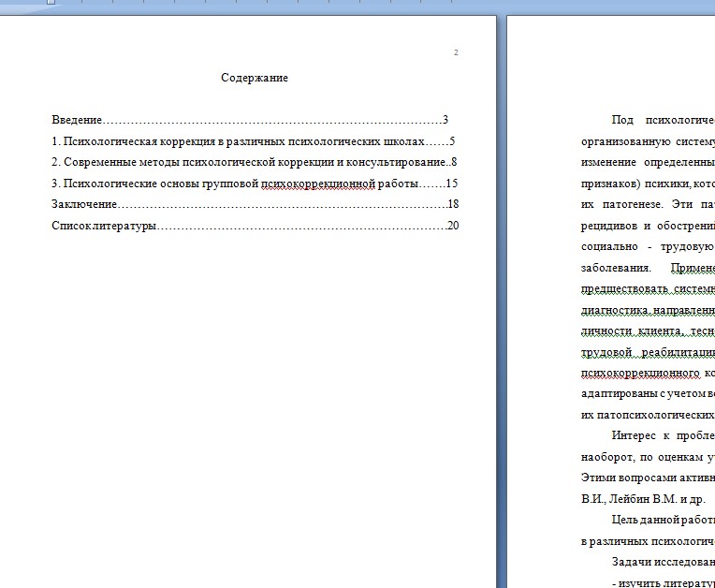Click the line "диагностика, направленн"

point(648,310)
